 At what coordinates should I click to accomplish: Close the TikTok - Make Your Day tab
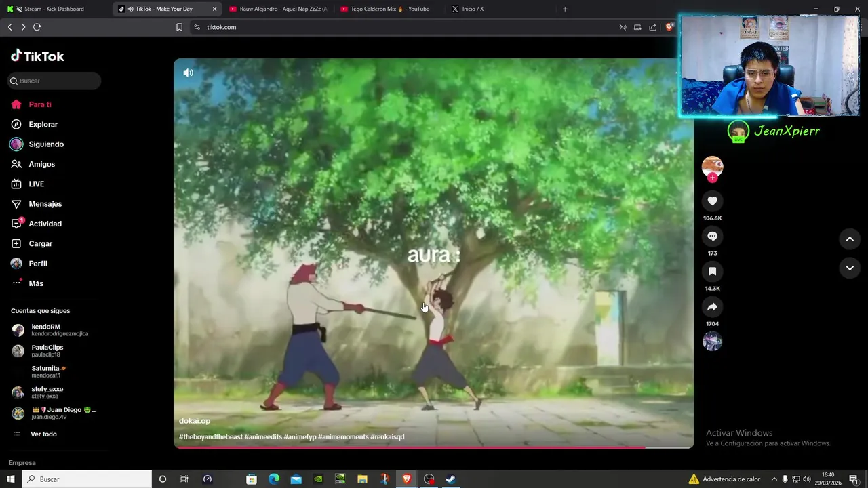(214, 9)
